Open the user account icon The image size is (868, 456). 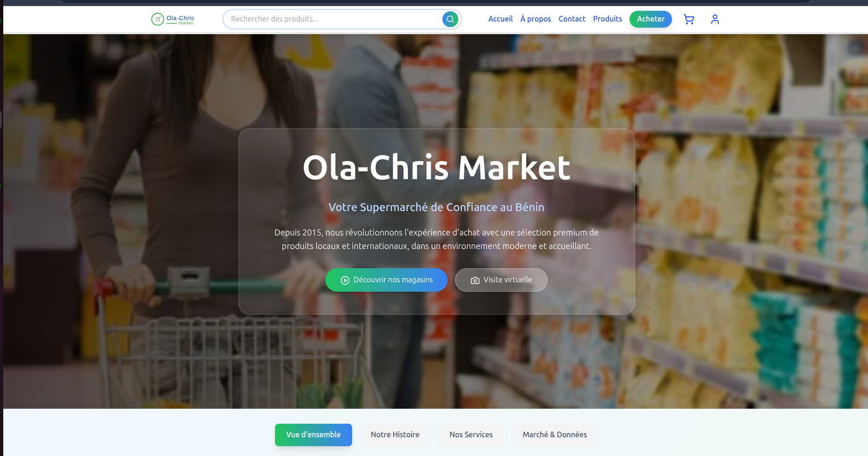click(x=715, y=19)
